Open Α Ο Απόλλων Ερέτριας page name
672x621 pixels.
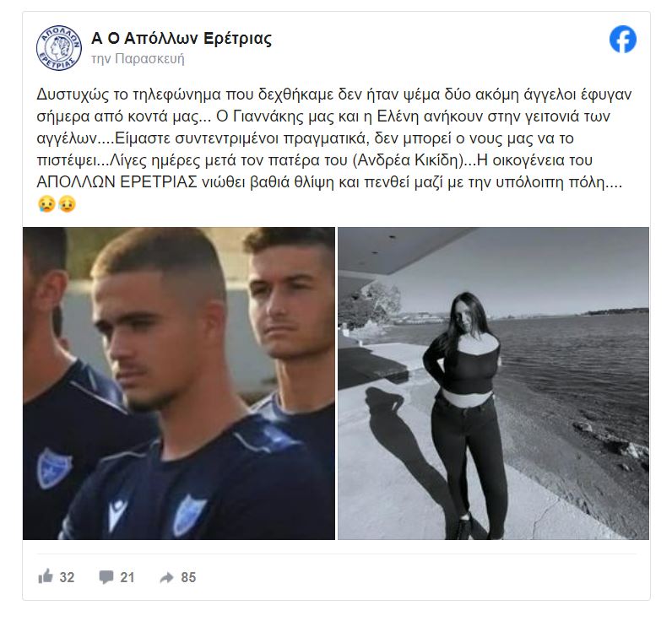(x=182, y=39)
